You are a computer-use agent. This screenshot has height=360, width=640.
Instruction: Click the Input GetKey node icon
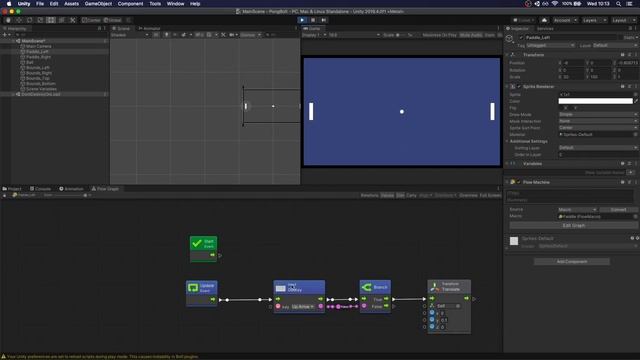click(280, 288)
